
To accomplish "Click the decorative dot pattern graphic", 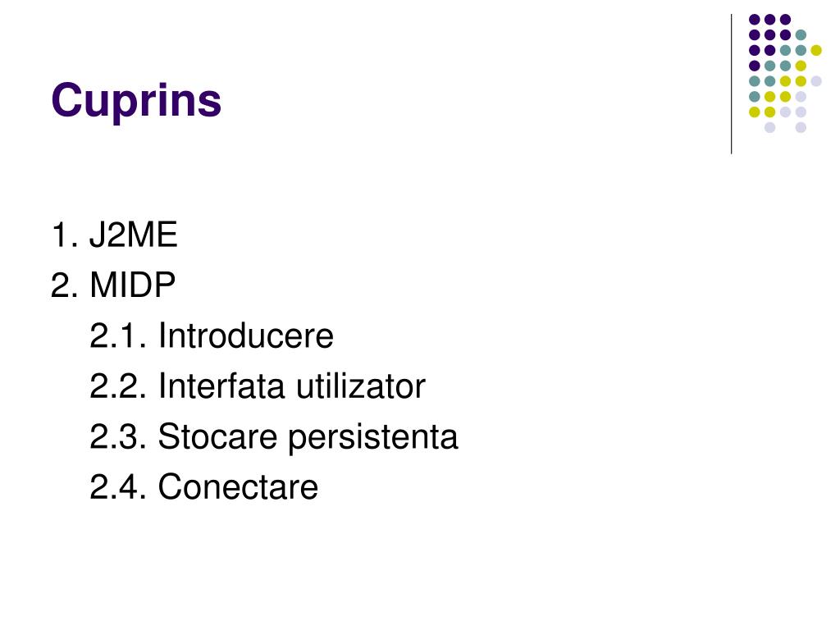I will point(785,73).
